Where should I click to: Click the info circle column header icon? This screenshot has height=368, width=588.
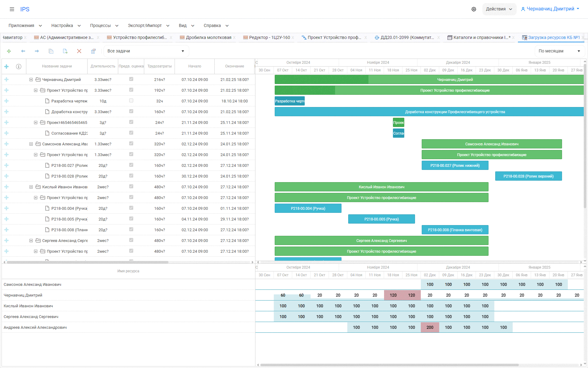(19, 67)
